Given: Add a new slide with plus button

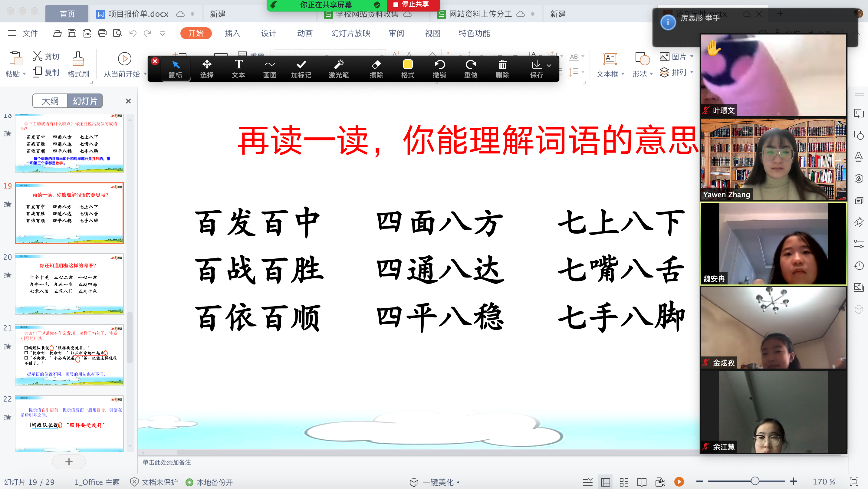Looking at the screenshot, I should coord(69,461).
